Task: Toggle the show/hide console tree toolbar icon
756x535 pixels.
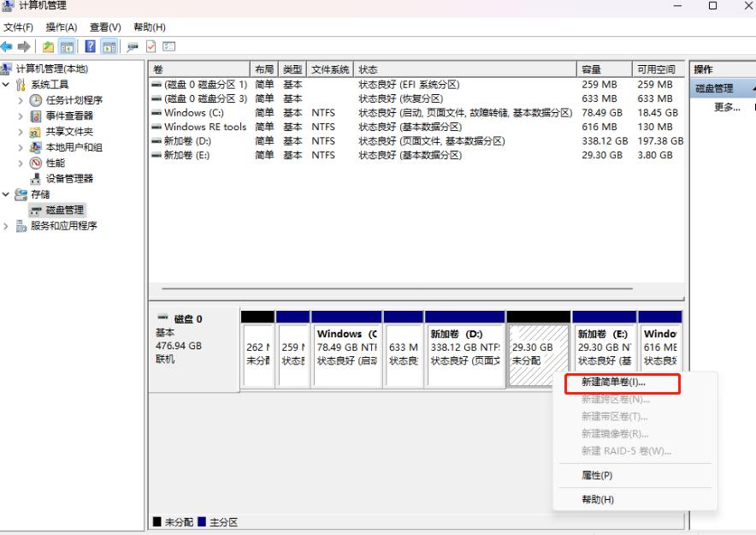Action: (x=67, y=46)
